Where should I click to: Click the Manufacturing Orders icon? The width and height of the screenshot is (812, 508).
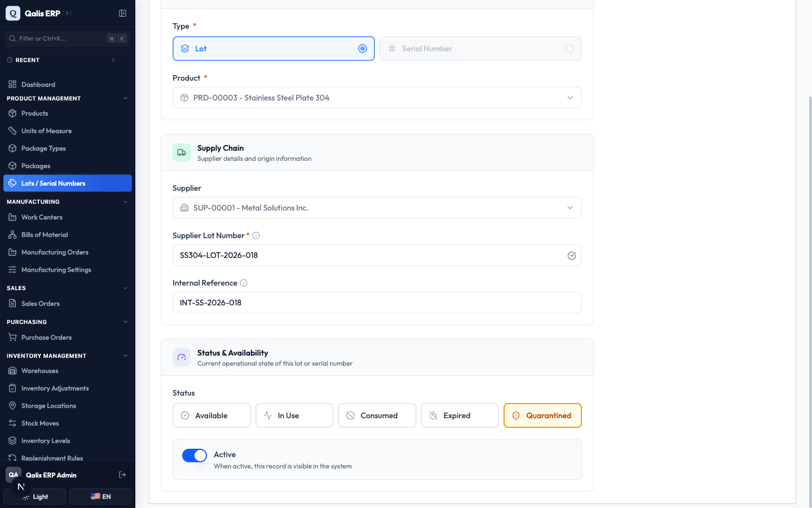(12, 252)
